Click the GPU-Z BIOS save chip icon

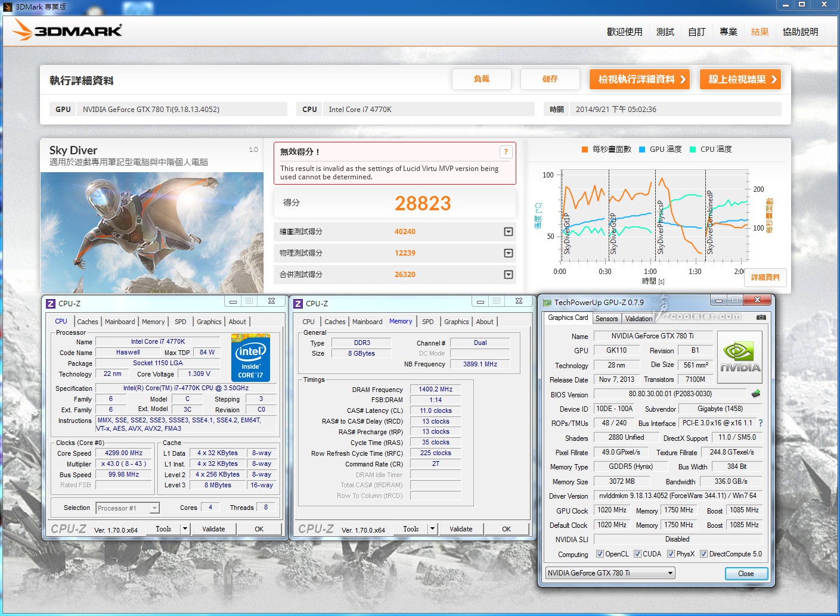755,394
